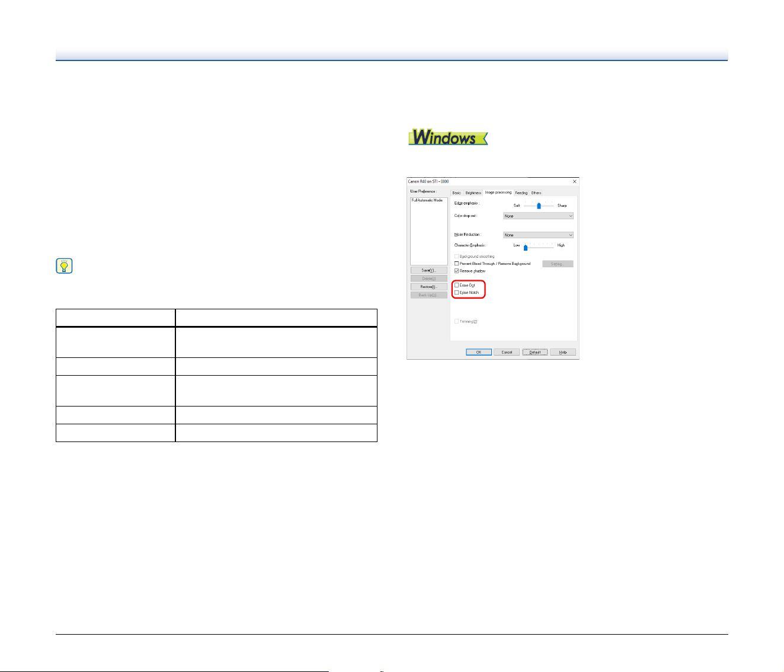The image size is (784, 672).
Task: Open the Others tab
Action: click(x=536, y=193)
